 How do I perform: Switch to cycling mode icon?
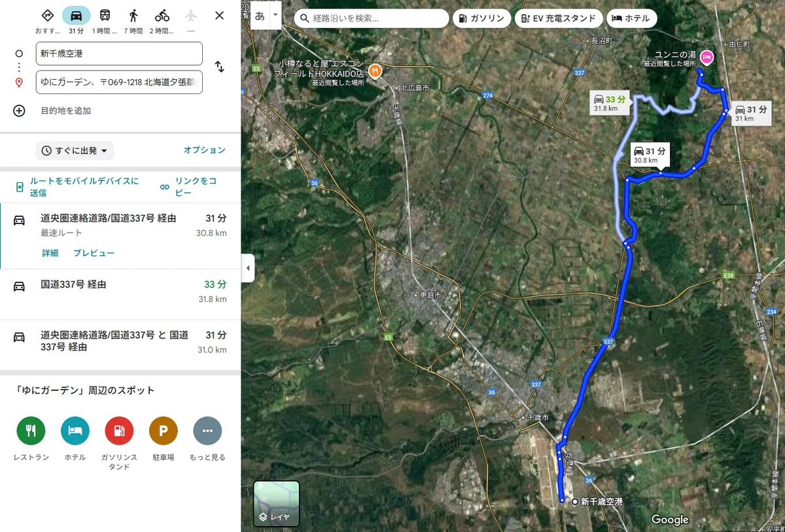pos(162,16)
